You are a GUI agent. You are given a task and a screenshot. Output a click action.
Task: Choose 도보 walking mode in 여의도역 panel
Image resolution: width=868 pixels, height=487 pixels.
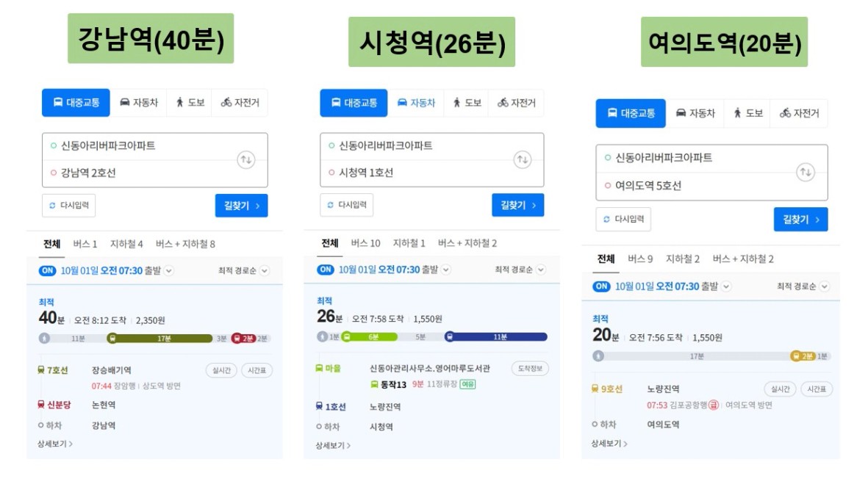click(x=748, y=113)
